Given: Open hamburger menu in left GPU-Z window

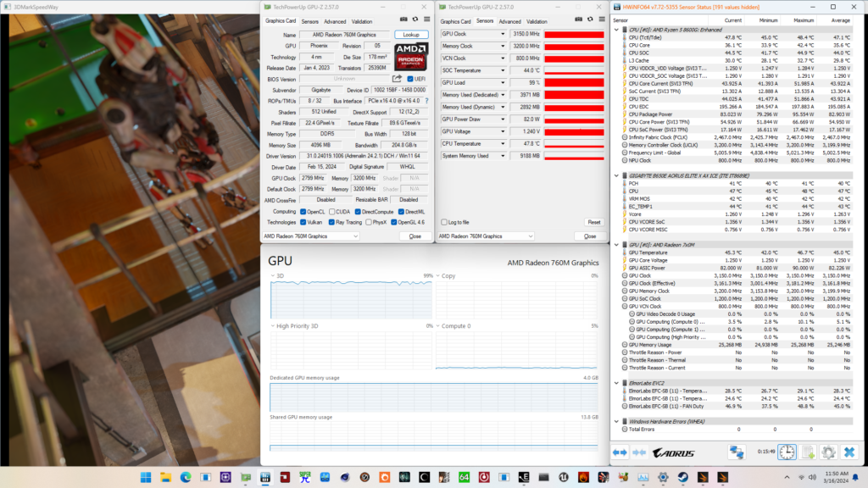Looking at the screenshot, I should click(427, 19).
